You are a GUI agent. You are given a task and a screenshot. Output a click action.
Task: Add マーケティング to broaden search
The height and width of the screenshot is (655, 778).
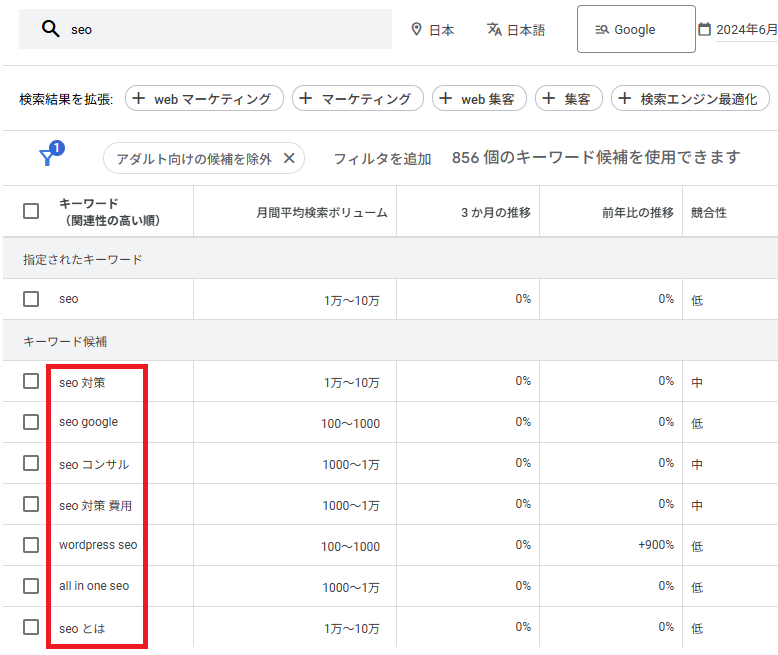click(x=358, y=98)
